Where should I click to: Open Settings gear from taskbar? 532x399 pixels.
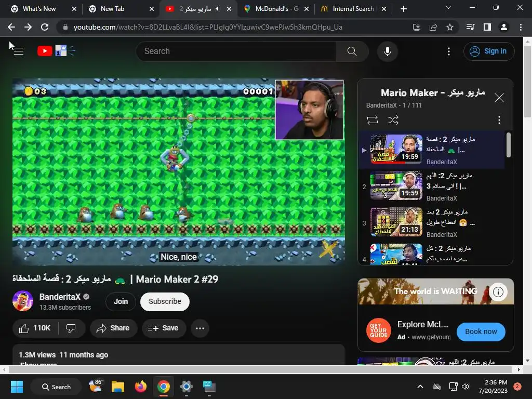pyautogui.click(x=187, y=387)
